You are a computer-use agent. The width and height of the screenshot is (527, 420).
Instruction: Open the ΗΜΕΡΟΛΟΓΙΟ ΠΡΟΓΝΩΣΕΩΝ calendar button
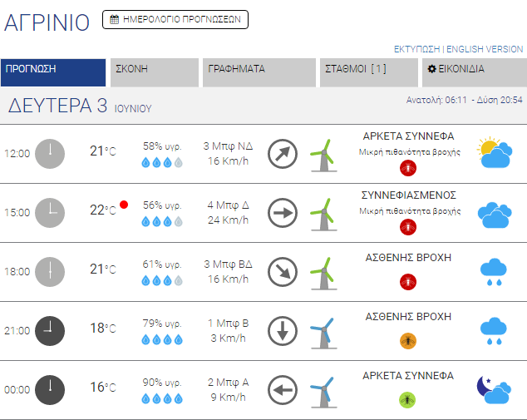tap(175, 19)
